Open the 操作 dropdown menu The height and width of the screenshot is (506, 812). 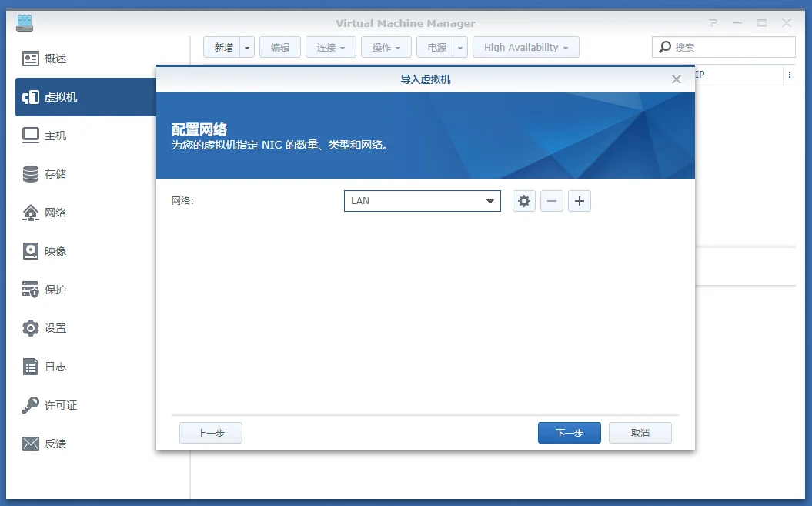coord(386,47)
